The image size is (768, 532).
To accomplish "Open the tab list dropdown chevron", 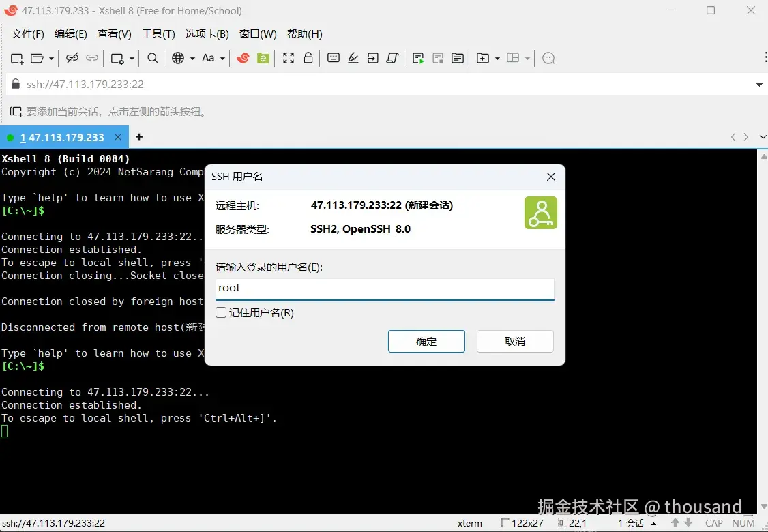I will (762, 137).
